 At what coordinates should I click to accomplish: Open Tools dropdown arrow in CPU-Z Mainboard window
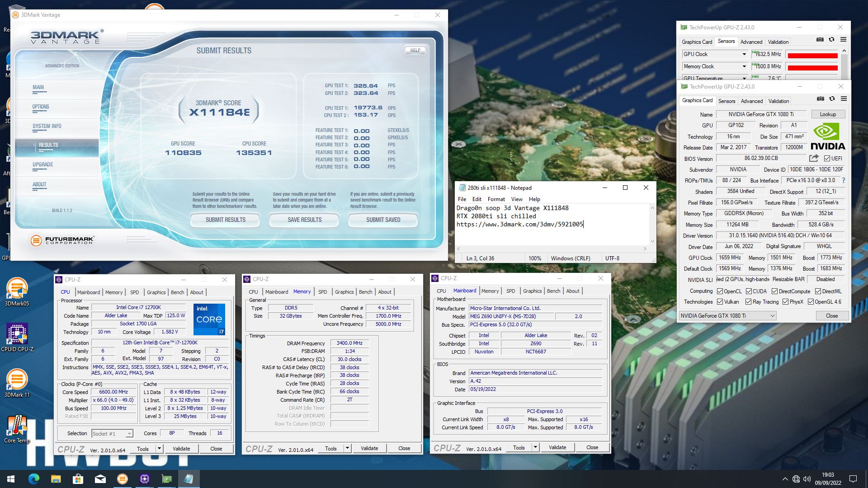tap(535, 447)
